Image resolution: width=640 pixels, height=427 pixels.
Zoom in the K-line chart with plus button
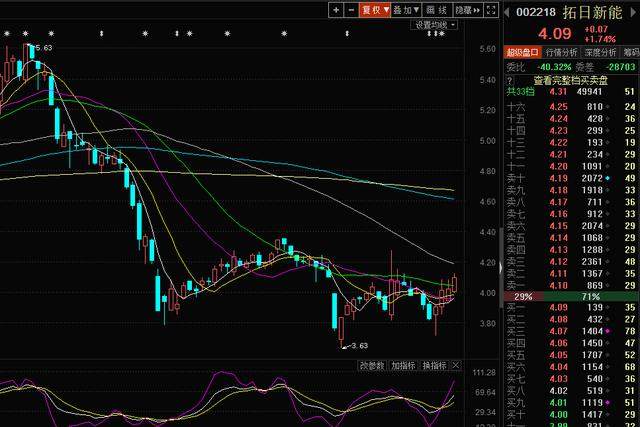pyautogui.click(x=336, y=10)
